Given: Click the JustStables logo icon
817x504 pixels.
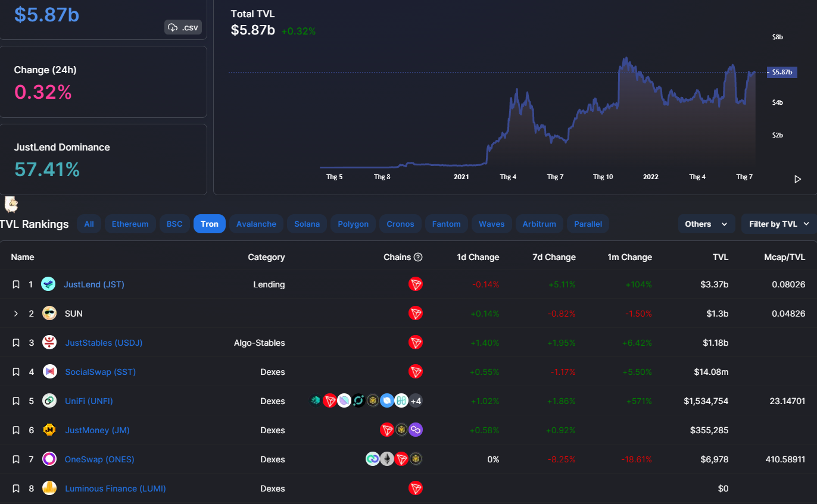Looking at the screenshot, I should pyautogui.click(x=49, y=343).
